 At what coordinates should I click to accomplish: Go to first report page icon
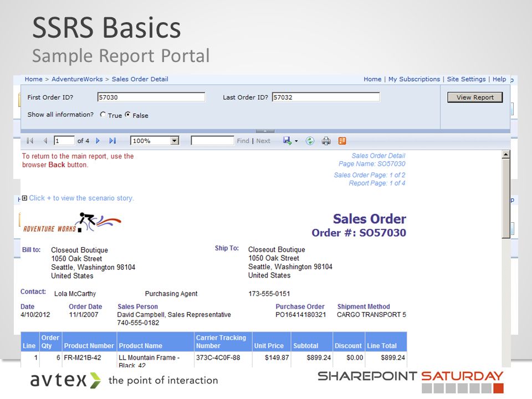pos(30,141)
